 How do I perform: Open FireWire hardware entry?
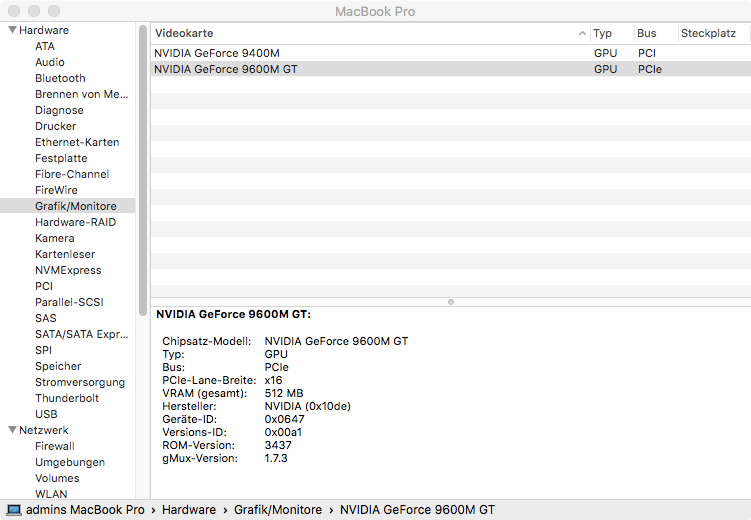click(x=56, y=190)
